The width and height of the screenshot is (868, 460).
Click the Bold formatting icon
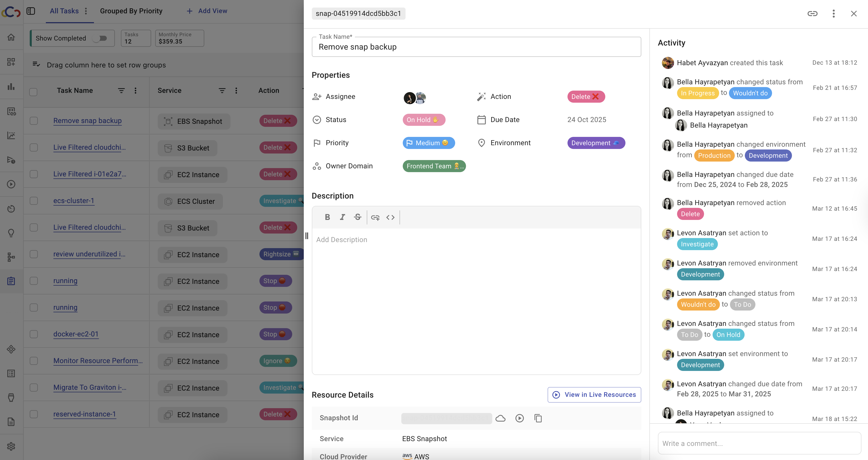coord(327,217)
